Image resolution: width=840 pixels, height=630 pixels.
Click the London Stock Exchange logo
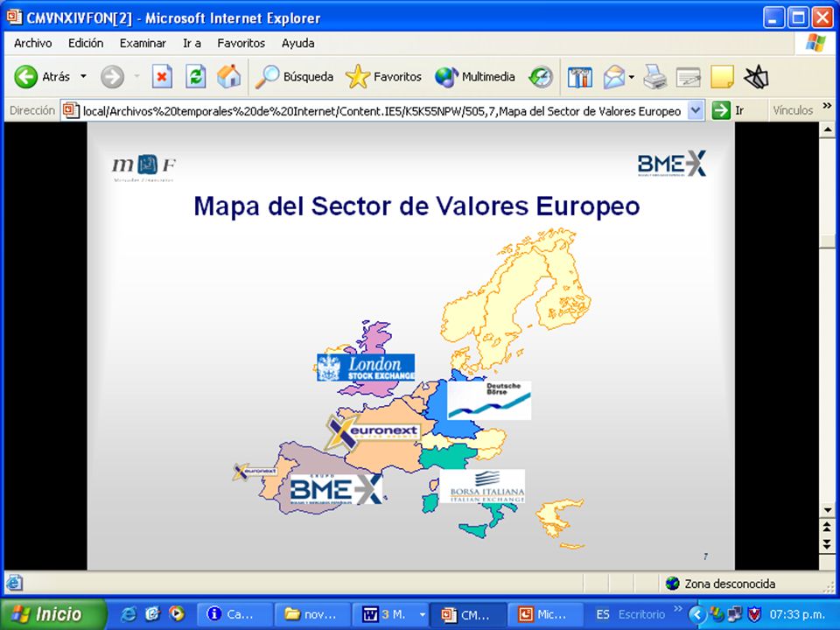(x=366, y=367)
